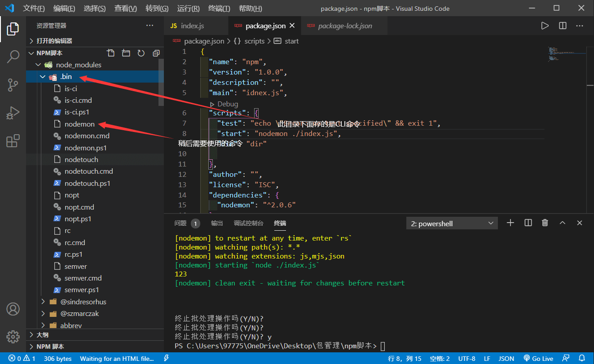This screenshot has height=364, width=594.
Task: Select the 2: powershell terminal dropdown
Action: 452,224
